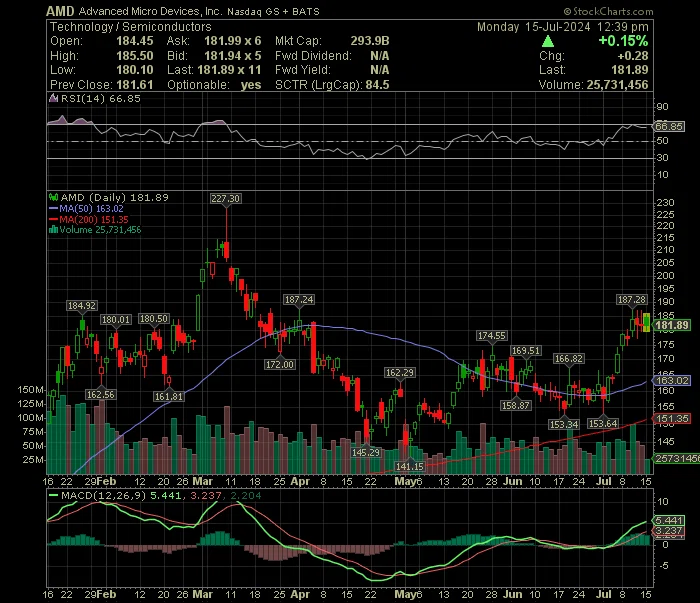Click the Volume legend bar icon
This screenshot has width=700, height=603.
[x=54, y=230]
